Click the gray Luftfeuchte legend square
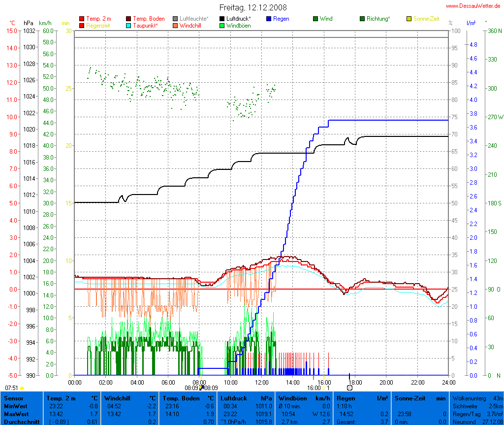This screenshot has height=425, width=504. [x=175, y=19]
